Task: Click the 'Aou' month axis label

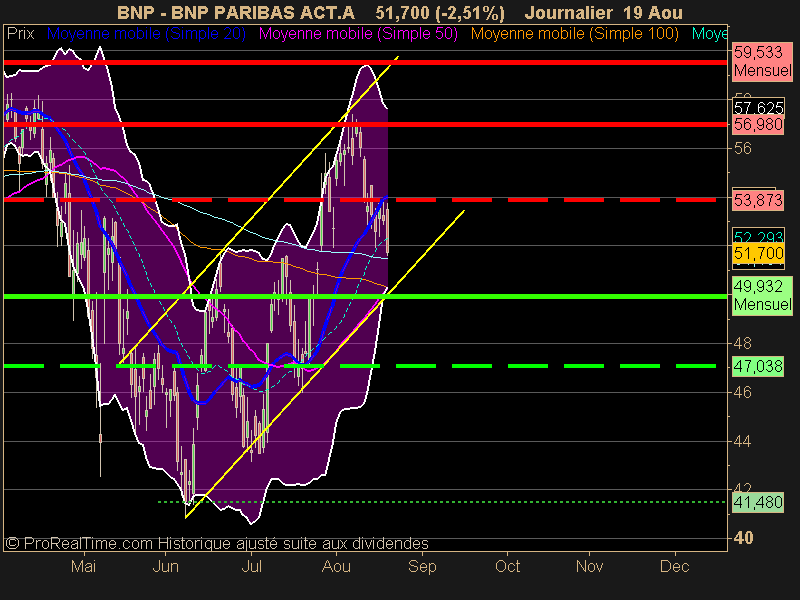Action: click(336, 566)
